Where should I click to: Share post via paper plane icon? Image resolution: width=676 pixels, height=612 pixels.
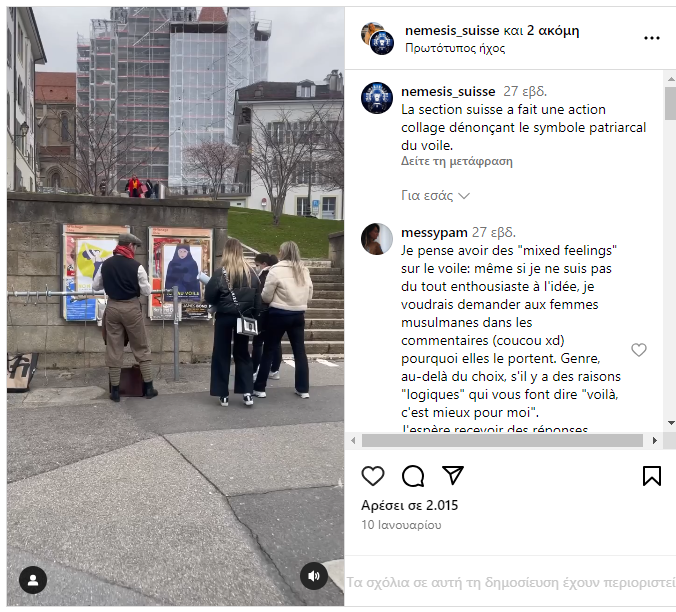point(453,475)
